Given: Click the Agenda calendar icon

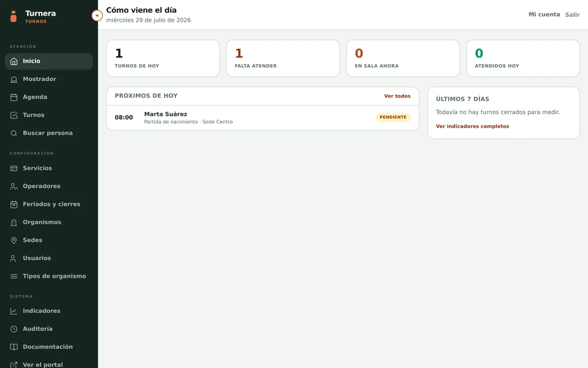Looking at the screenshot, I should [14, 97].
